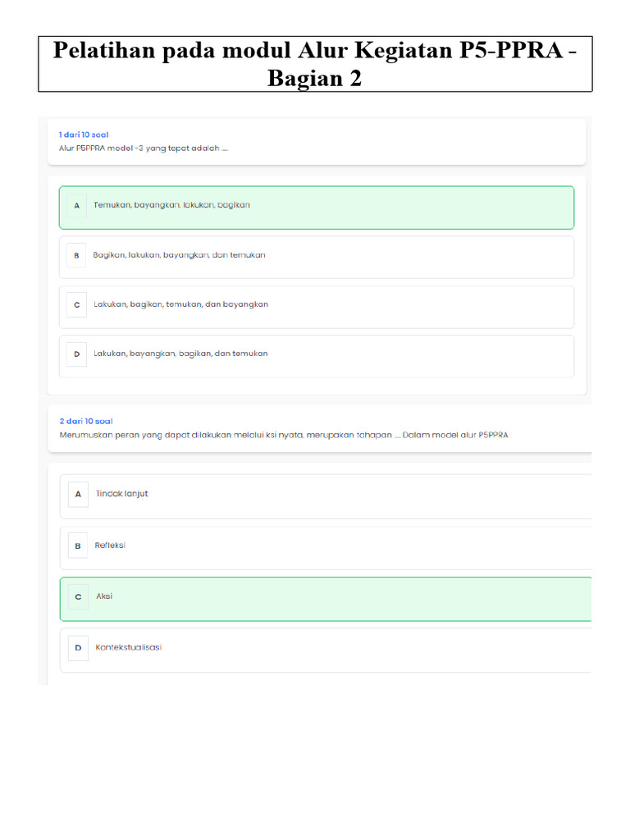The width and height of the screenshot is (630, 840).
Task: Choose 'Bagikan, lakukan, bayangkan, dan temukan' option
Action: click(x=180, y=255)
